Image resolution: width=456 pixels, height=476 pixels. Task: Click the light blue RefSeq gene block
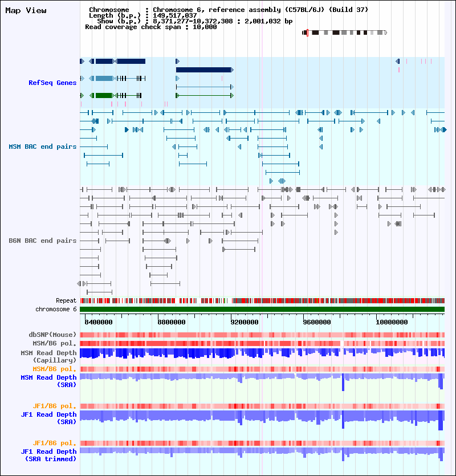tap(104, 78)
